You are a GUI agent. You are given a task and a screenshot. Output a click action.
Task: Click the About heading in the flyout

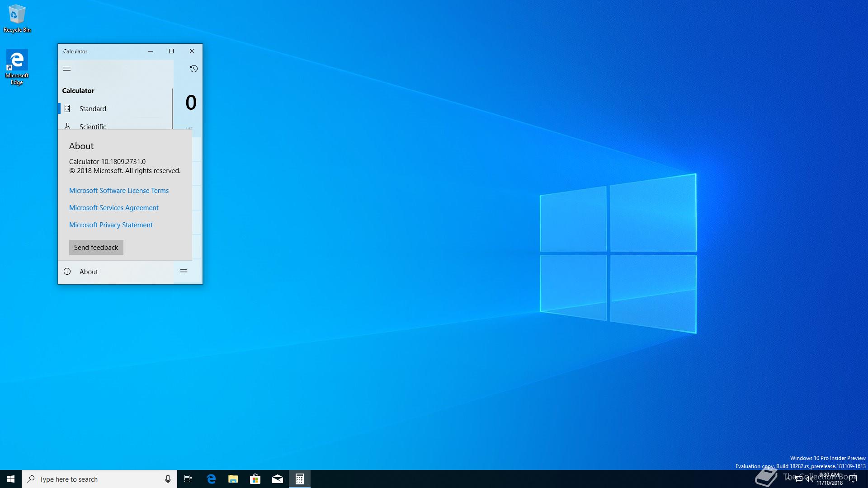(x=81, y=146)
